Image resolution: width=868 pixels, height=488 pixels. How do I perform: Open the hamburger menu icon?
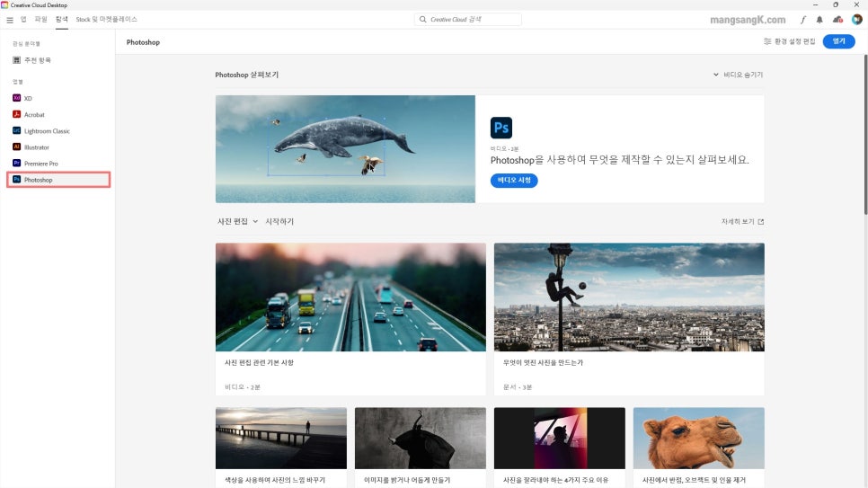pyautogui.click(x=9, y=20)
